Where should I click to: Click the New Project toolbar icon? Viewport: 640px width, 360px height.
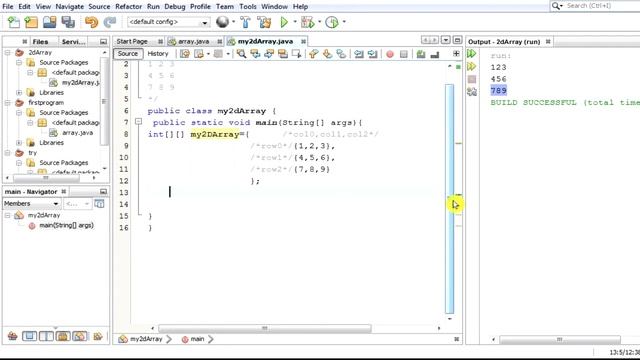tap(31, 22)
